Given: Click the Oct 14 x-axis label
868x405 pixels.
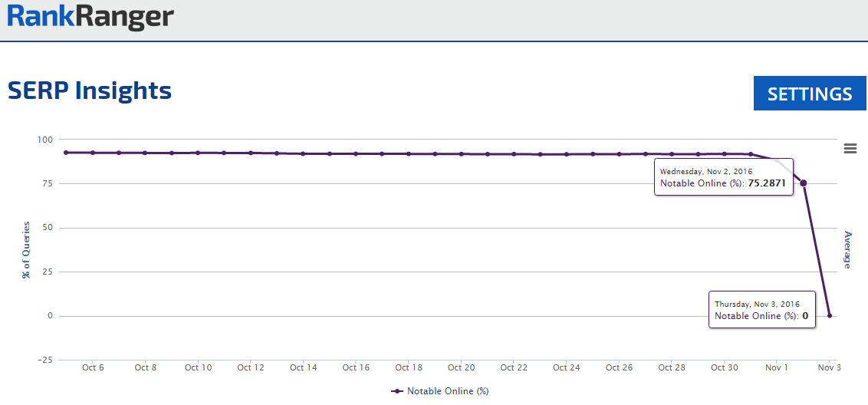Looking at the screenshot, I should [x=303, y=367].
